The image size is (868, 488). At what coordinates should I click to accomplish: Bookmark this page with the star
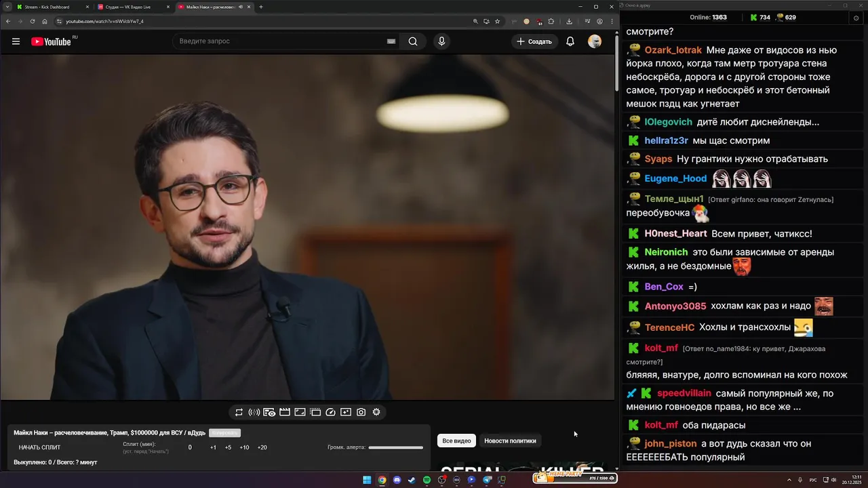point(497,21)
